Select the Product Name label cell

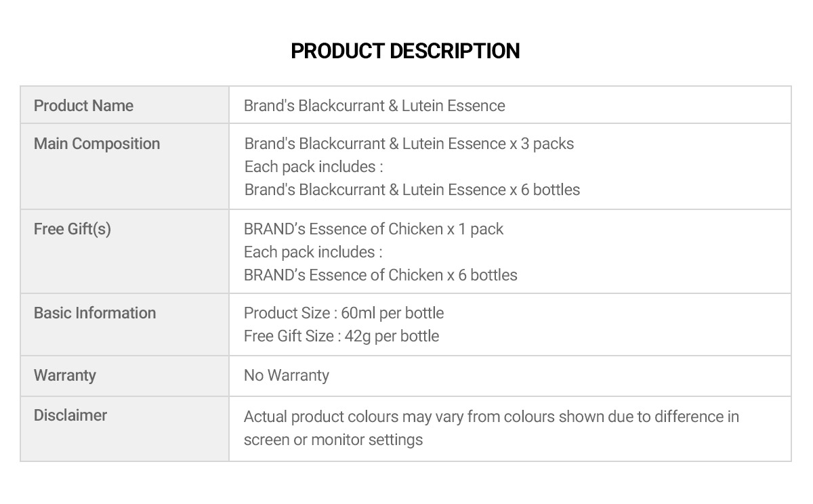coord(125,105)
